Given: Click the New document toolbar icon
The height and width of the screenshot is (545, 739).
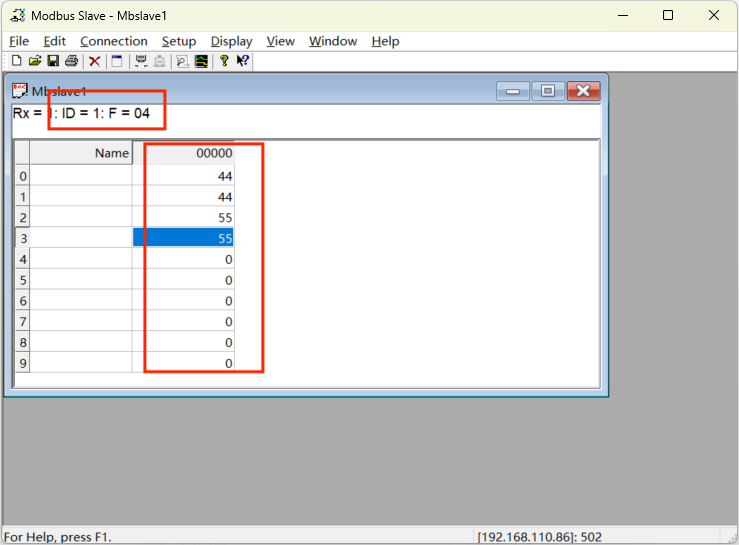Looking at the screenshot, I should 16,61.
